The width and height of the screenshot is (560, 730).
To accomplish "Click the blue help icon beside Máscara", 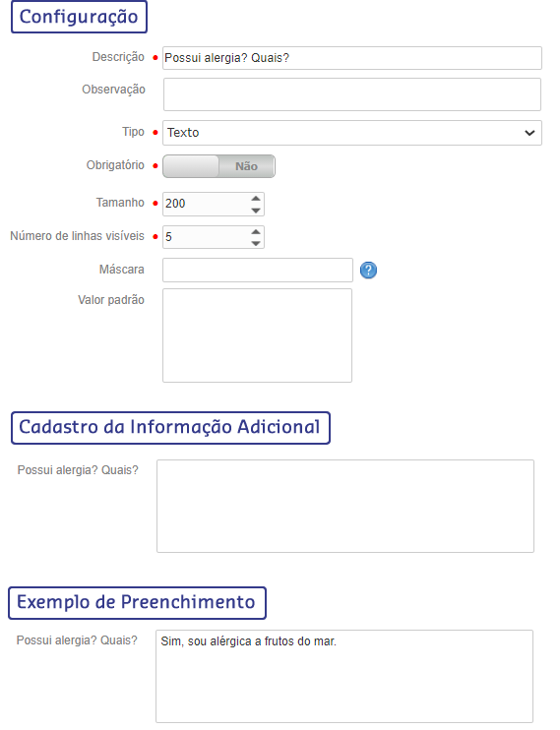I will [x=368, y=270].
